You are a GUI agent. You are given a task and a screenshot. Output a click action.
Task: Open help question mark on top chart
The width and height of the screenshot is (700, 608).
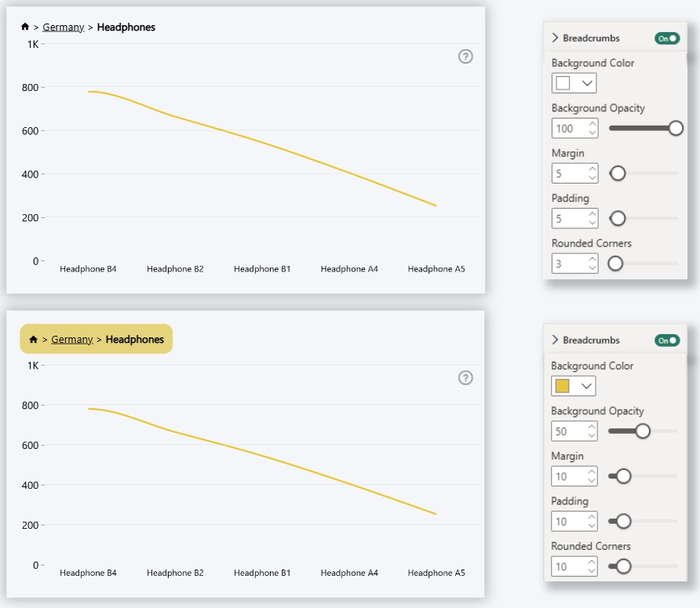(x=465, y=56)
